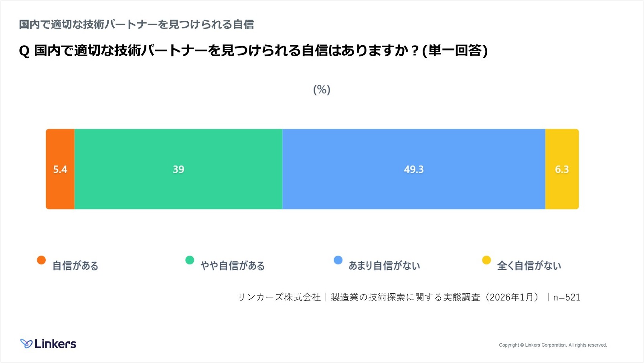The image size is (644, 363).
Task: Click the orange 5.4 bar segment
Action: tap(60, 169)
